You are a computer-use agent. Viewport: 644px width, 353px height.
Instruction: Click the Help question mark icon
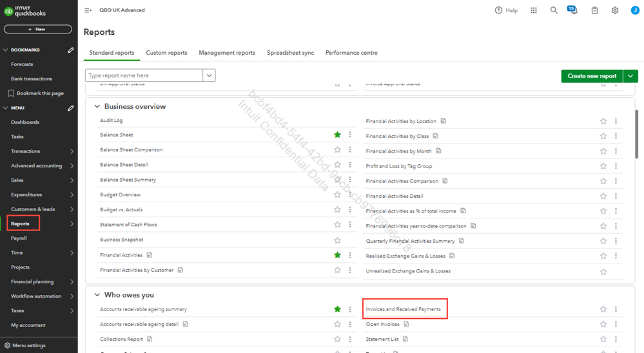[x=498, y=10]
